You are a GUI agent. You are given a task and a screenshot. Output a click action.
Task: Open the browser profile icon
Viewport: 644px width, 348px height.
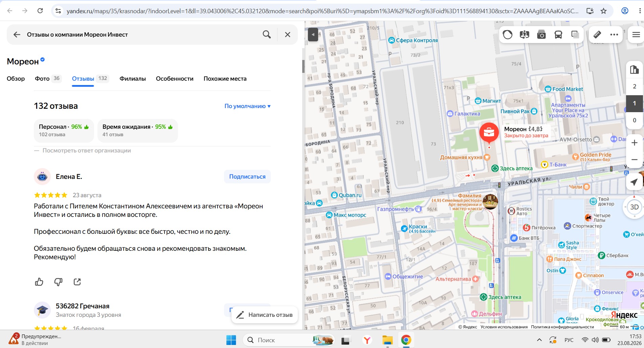point(625,11)
